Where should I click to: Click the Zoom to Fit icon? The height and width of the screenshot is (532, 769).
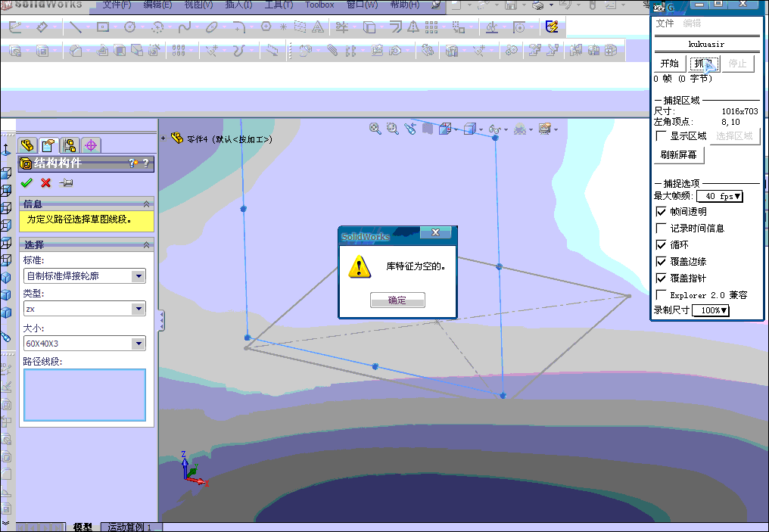[x=375, y=129]
